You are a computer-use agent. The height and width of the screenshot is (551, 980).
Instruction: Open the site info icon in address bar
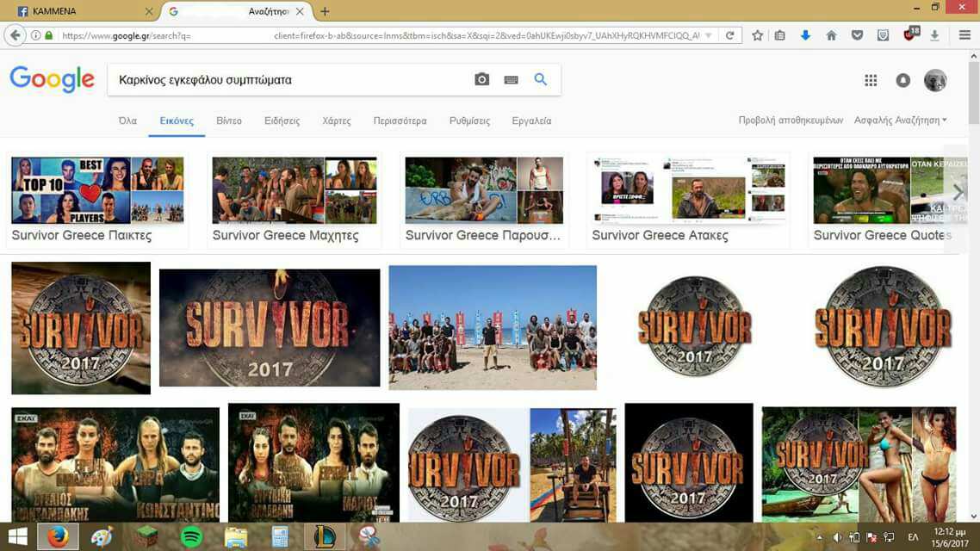pyautogui.click(x=35, y=35)
